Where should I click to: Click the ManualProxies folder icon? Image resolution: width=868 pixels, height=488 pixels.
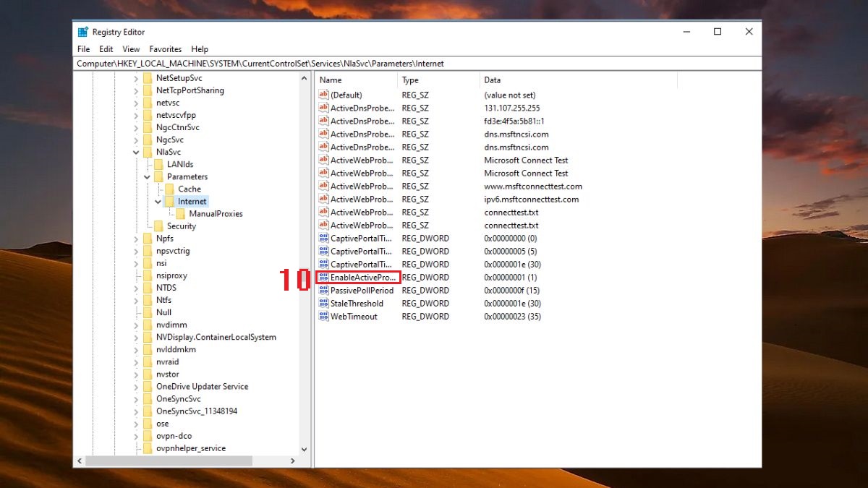[x=181, y=213]
